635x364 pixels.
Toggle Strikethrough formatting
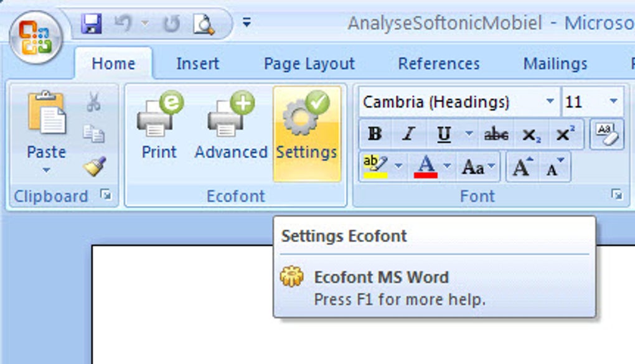pos(496,134)
